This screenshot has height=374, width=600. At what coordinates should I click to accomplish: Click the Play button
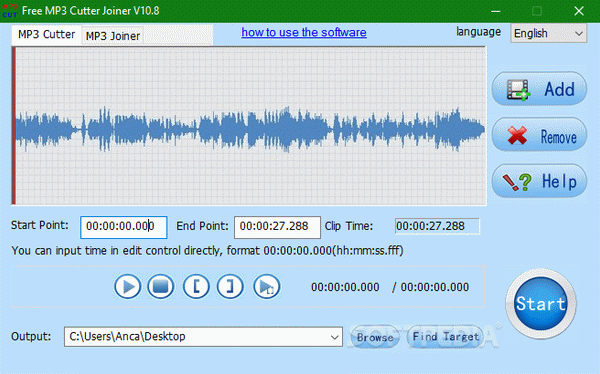(x=127, y=286)
